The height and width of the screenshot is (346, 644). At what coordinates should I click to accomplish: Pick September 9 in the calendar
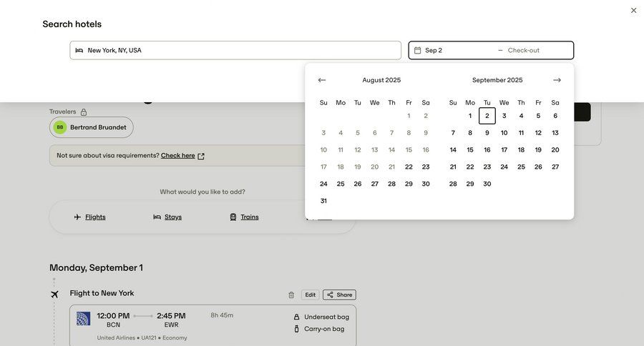pos(487,133)
